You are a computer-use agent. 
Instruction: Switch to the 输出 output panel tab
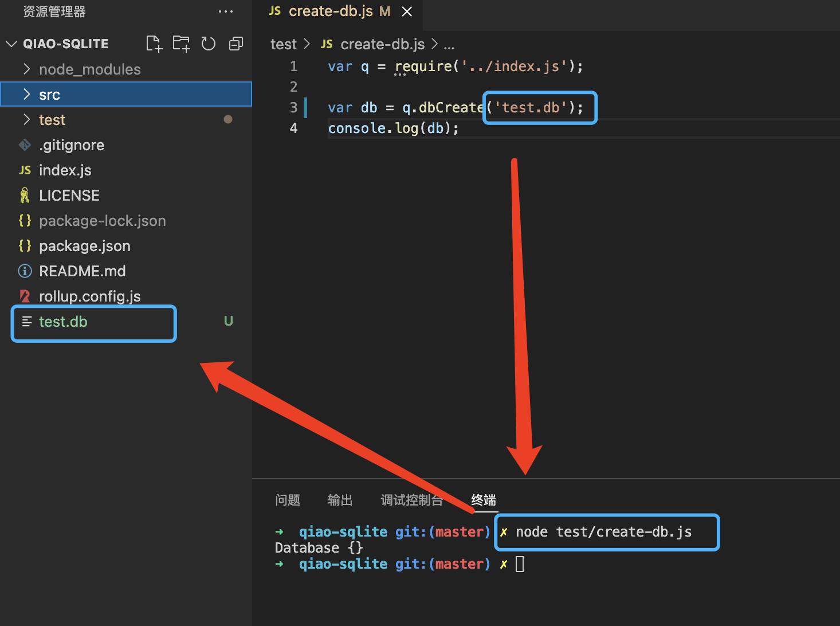[x=340, y=500]
